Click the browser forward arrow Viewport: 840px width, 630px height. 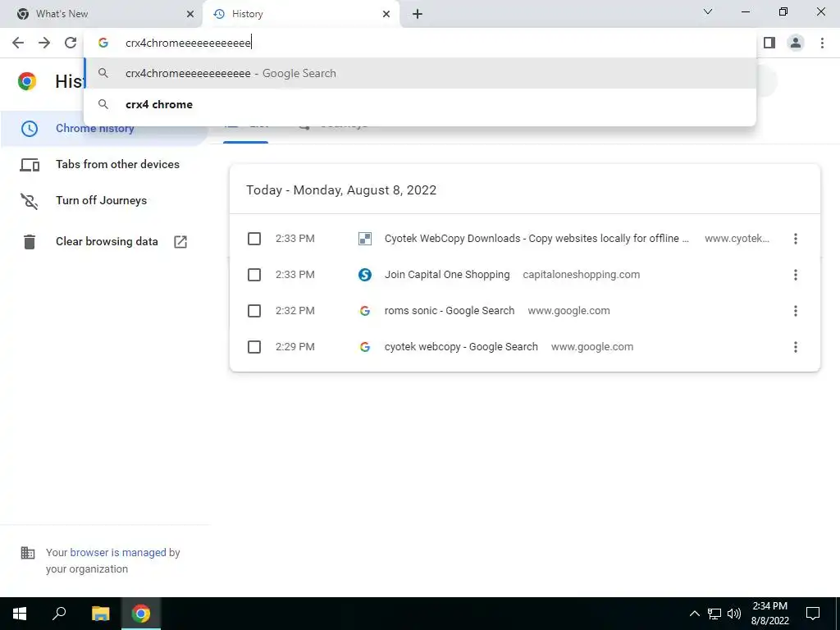[x=44, y=43]
